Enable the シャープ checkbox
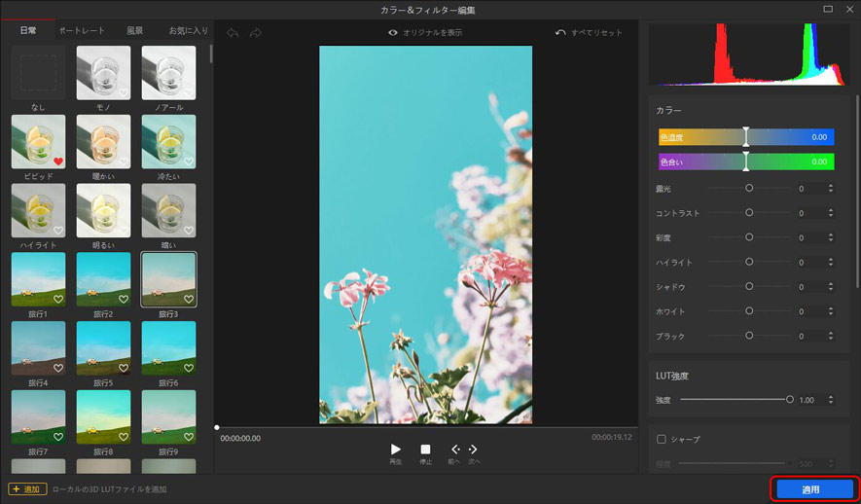This screenshot has height=504, width=861. [662, 439]
